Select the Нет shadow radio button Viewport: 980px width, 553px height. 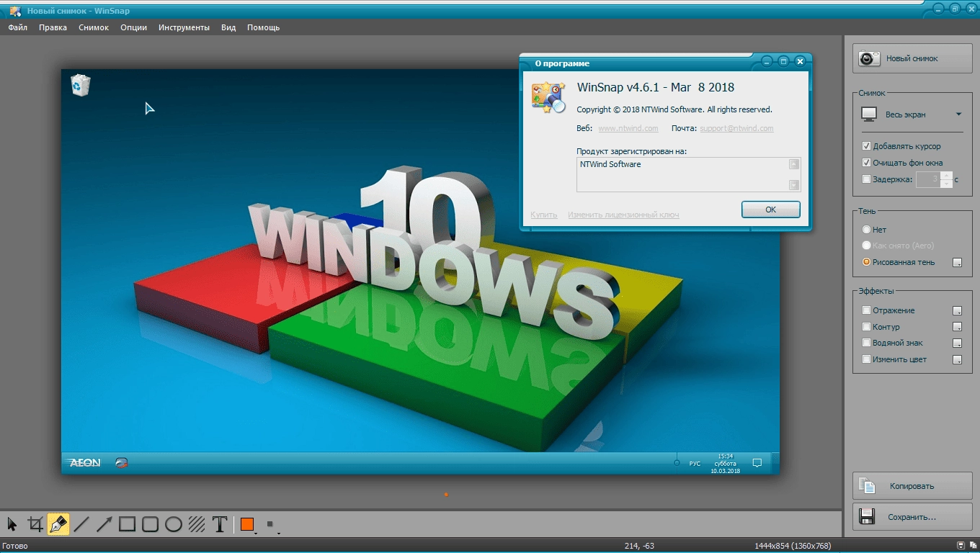tap(866, 230)
